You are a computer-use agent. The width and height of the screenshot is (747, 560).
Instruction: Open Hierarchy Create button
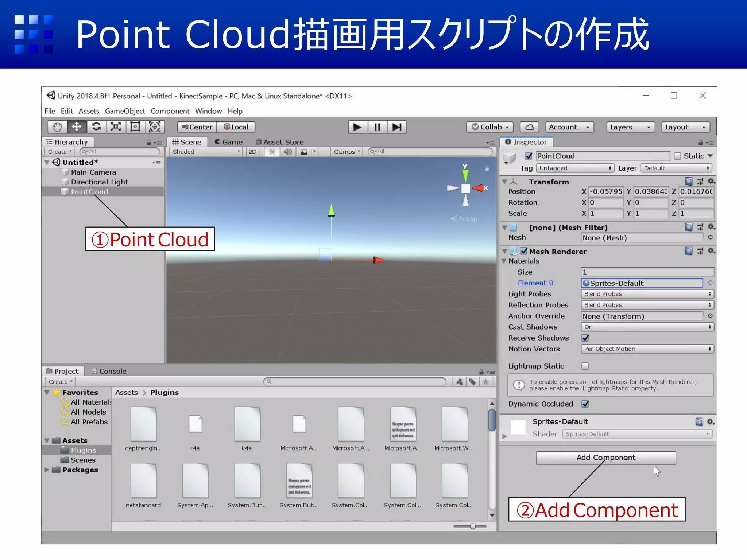(x=60, y=152)
